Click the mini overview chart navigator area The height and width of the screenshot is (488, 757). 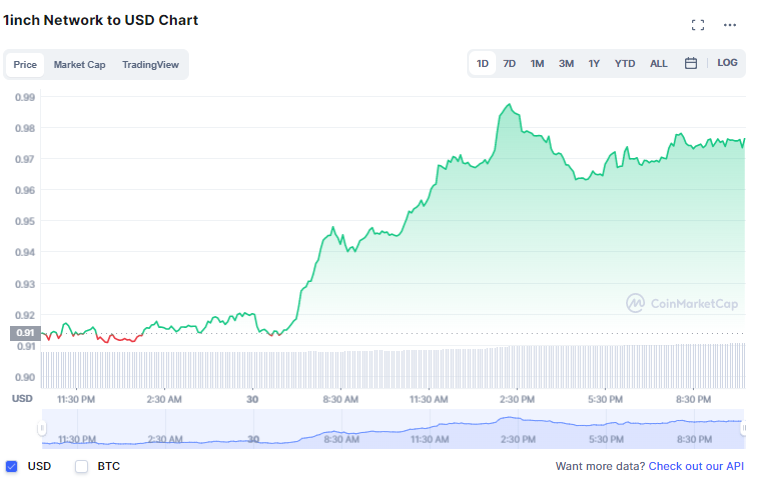393,429
